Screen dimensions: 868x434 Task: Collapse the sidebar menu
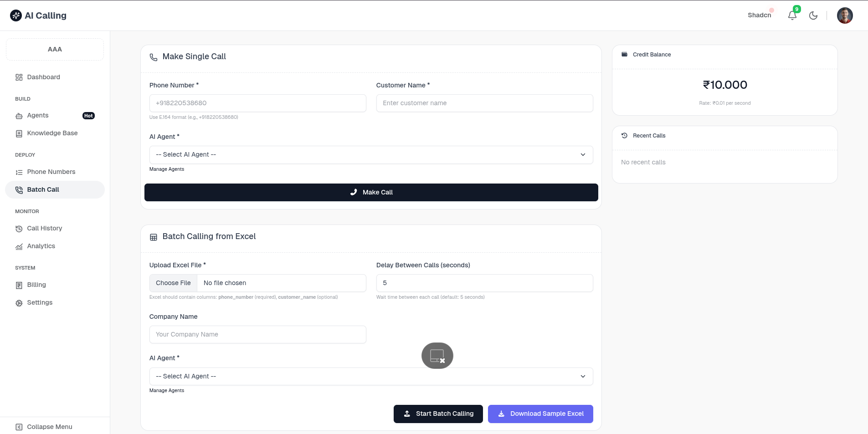coord(44,427)
